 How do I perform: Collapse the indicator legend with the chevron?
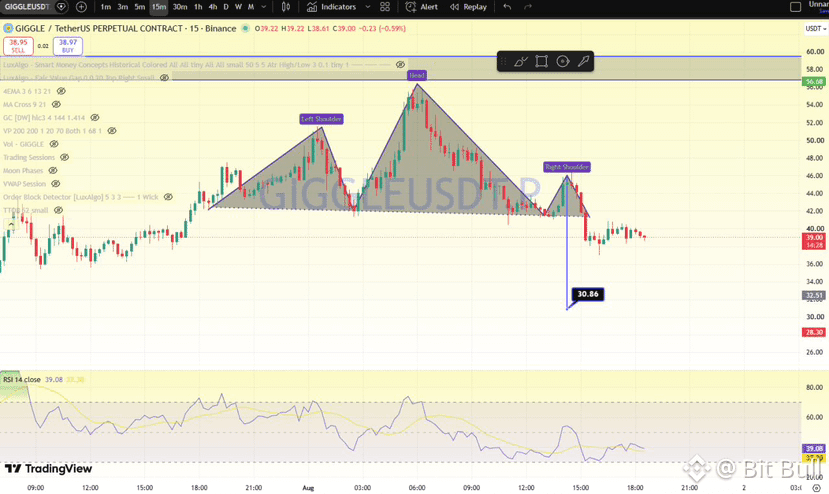tap(11, 224)
